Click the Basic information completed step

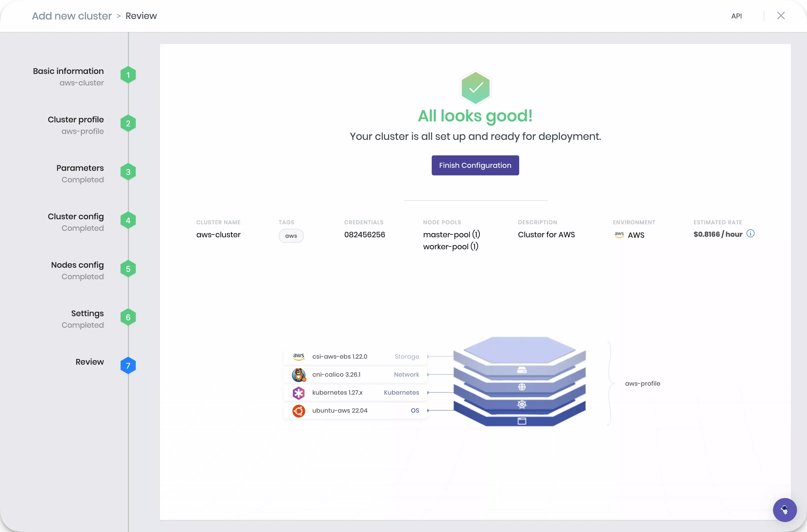68,76
